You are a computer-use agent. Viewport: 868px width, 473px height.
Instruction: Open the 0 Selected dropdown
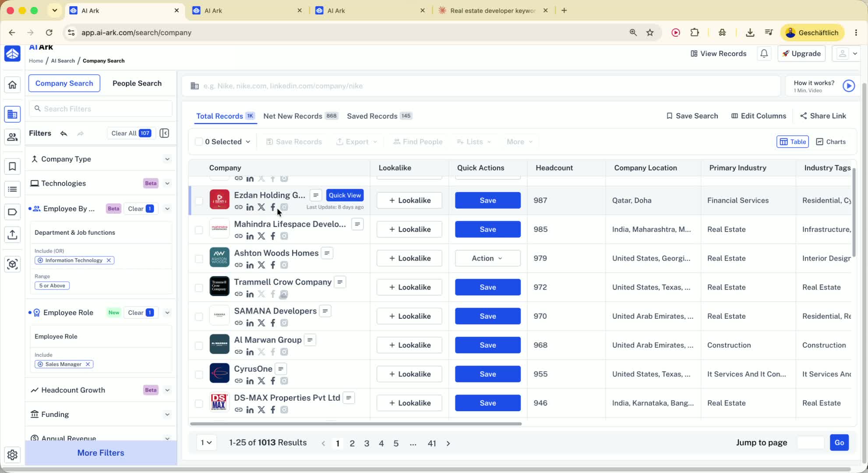coord(228,141)
